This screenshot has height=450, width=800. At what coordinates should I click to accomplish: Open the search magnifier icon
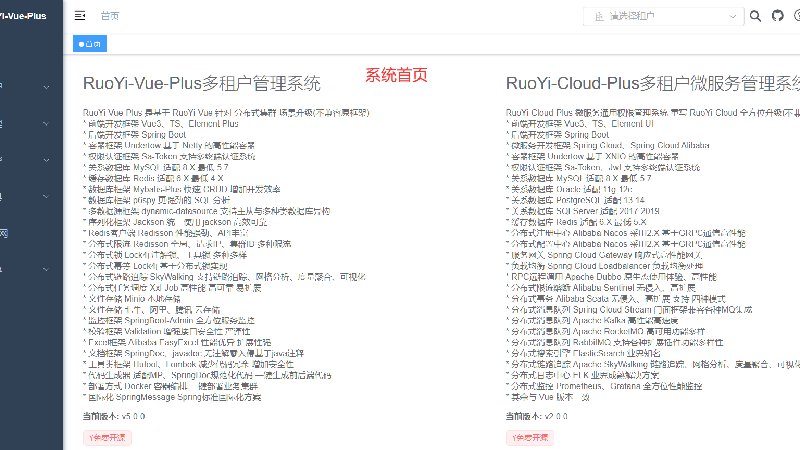click(755, 16)
